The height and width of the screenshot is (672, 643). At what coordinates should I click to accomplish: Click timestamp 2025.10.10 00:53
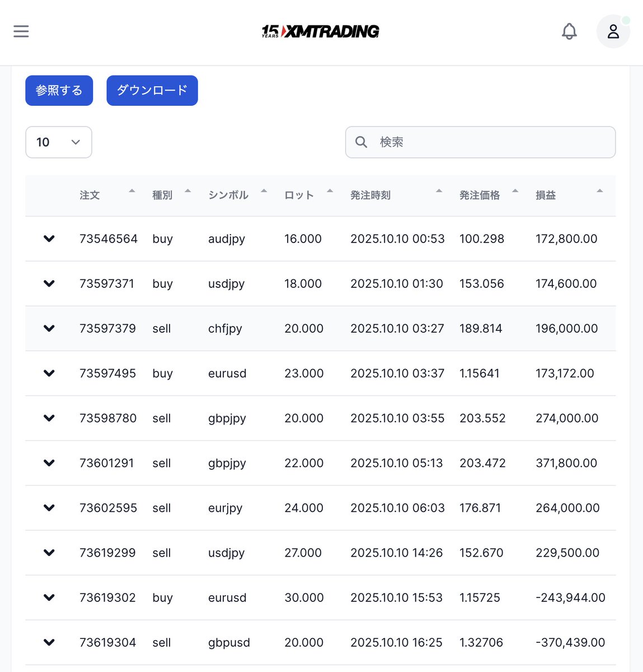pyautogui.click(x=397, y=239)
